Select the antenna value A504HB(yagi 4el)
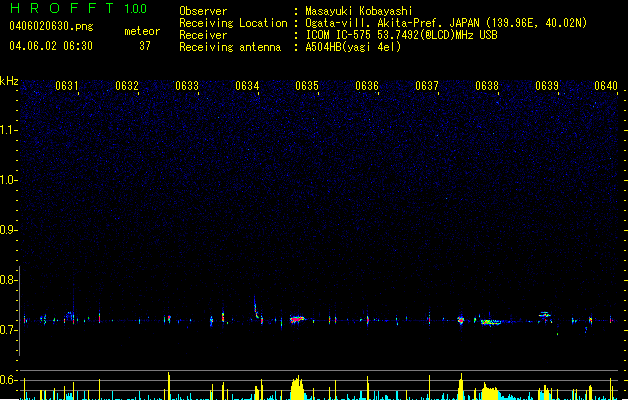Viewport: 629px width, 400px height. point(353,47)
